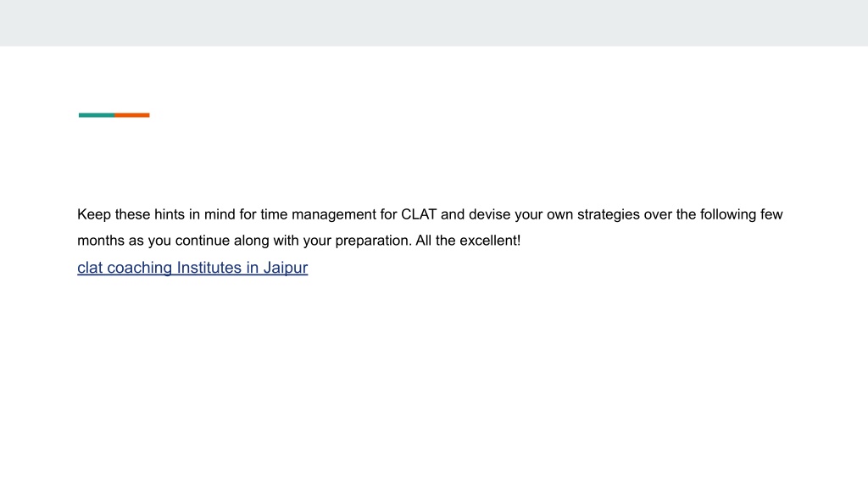Viewport: 868px width, 488px height.
Task: Click the word "continue" in the second line
Action: (202, 241)
